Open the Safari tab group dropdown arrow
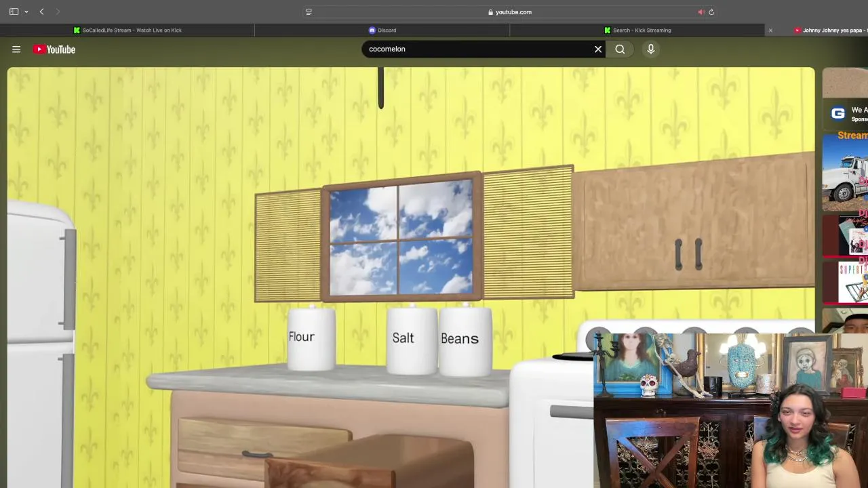868x488 pixels. 26,12
